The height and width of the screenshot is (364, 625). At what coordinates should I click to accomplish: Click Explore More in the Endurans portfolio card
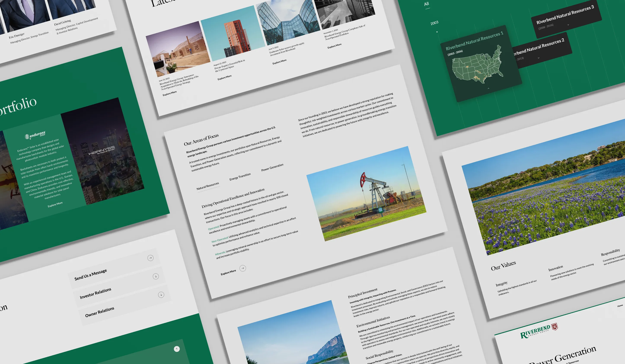pos(55,204)
